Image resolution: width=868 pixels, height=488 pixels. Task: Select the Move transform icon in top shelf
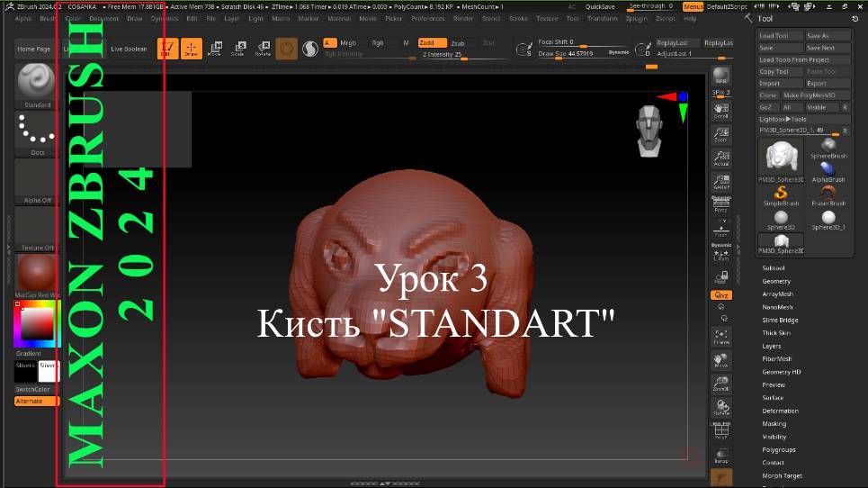(x=215, y=49)
